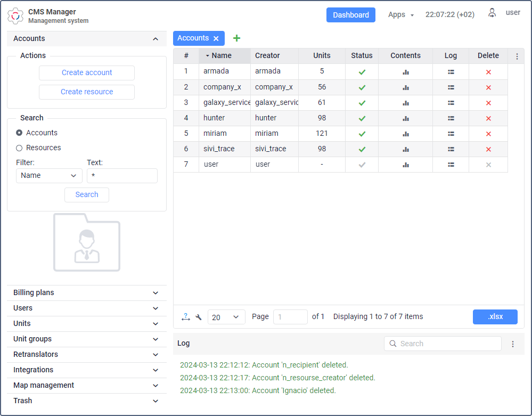Export table with .xlsx button
This screenshot has width=532, height=416.
495,316
